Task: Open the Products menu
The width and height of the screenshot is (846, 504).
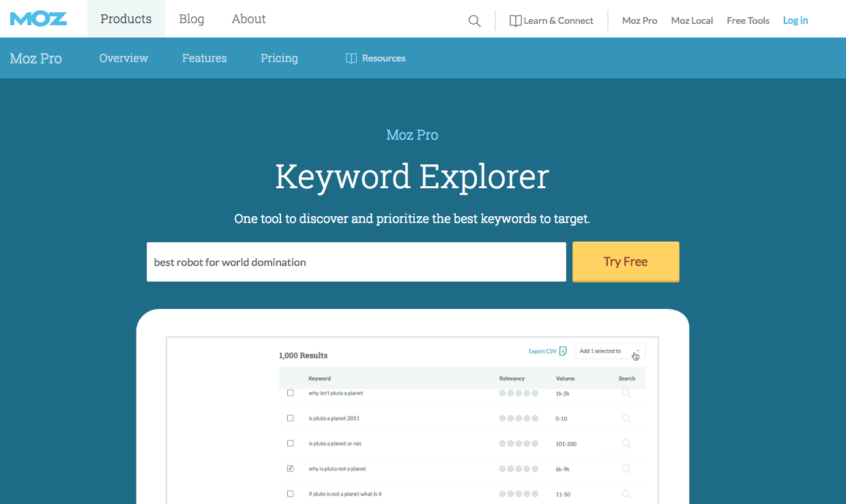Action: tap(126, 19)
